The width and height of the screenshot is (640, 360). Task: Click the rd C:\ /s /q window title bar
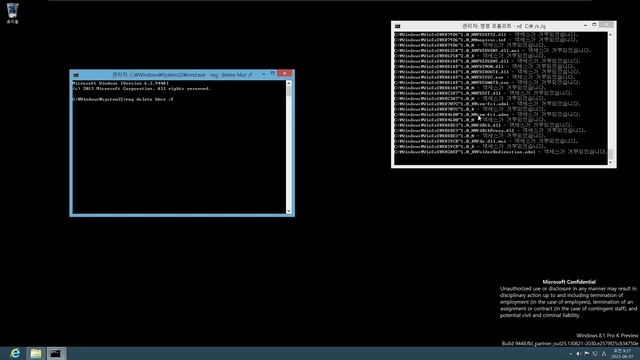(x=504, y=26)
